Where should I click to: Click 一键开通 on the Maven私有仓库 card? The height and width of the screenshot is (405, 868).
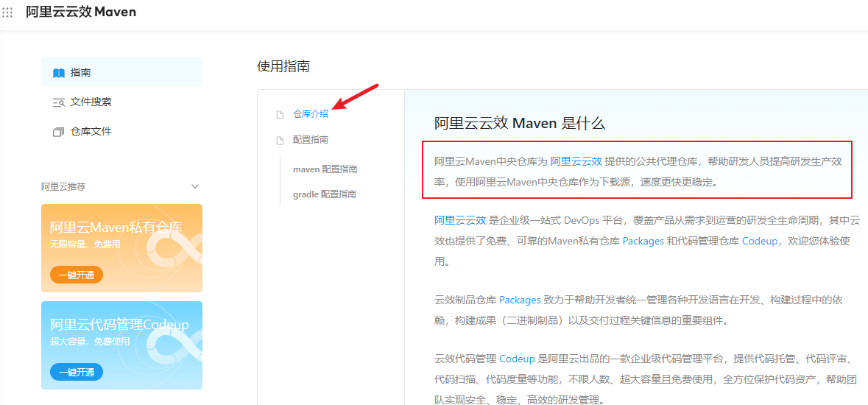click(77, 275)
